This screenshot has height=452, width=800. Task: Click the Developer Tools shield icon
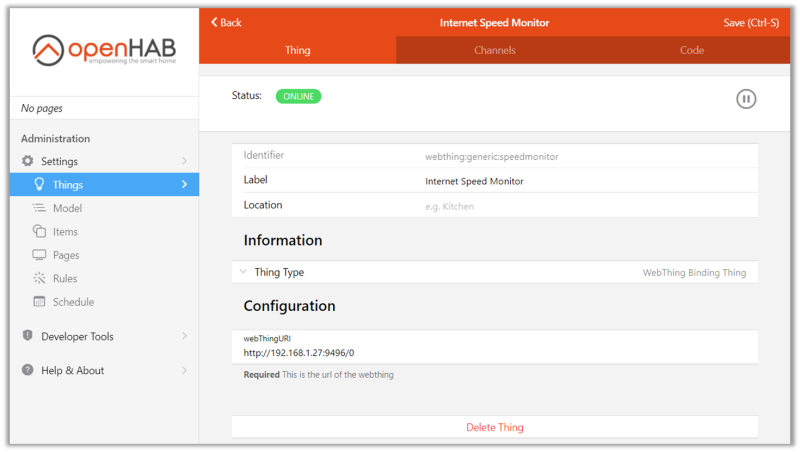tap(28, 336)
